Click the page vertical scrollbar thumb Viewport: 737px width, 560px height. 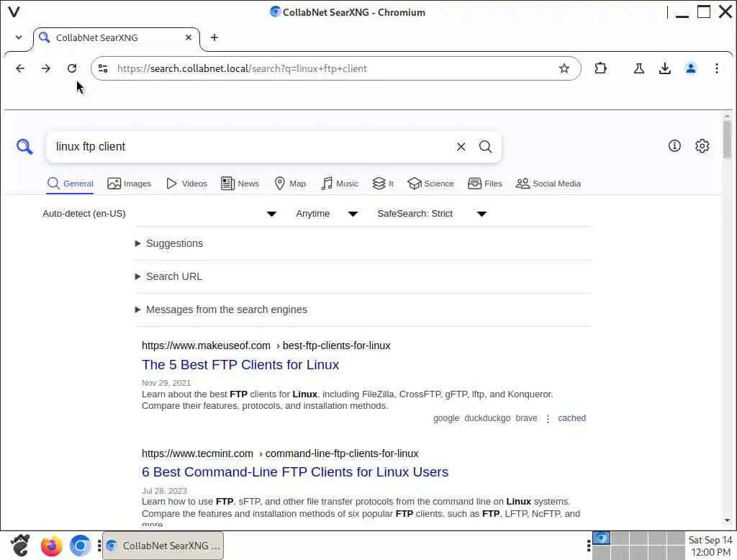click(x=727, y=139)
